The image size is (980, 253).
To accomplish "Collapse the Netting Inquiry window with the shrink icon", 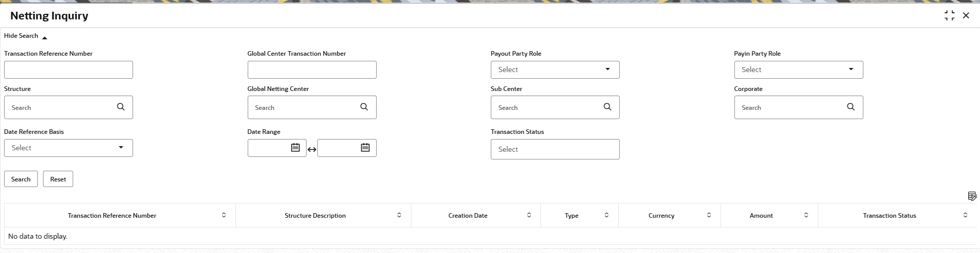I will coord(949,16).
